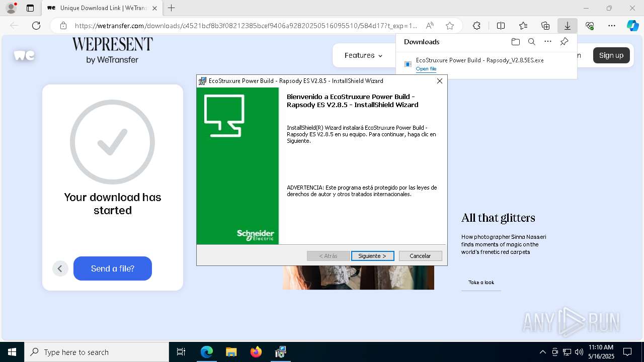Click the Downloads toolbar button in Edge
The width and height of the screenshot is (644, 362).
coord(568,26)
